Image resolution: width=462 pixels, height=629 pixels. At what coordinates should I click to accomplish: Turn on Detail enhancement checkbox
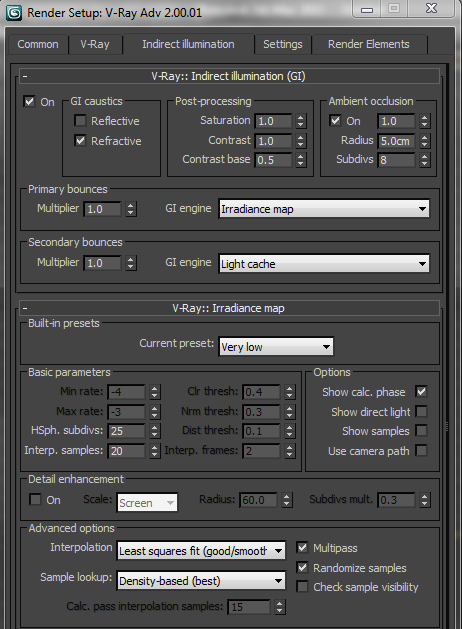[x=35, y=500]
